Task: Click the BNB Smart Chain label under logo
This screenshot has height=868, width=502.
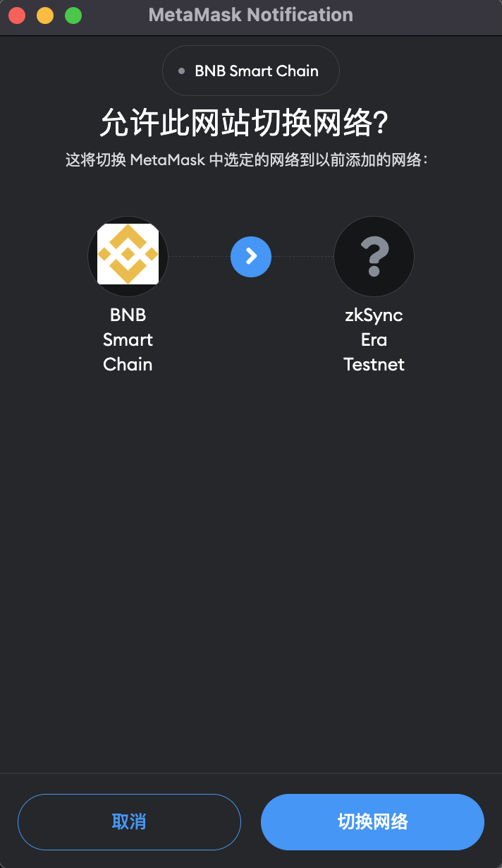Action: (128, 339)
